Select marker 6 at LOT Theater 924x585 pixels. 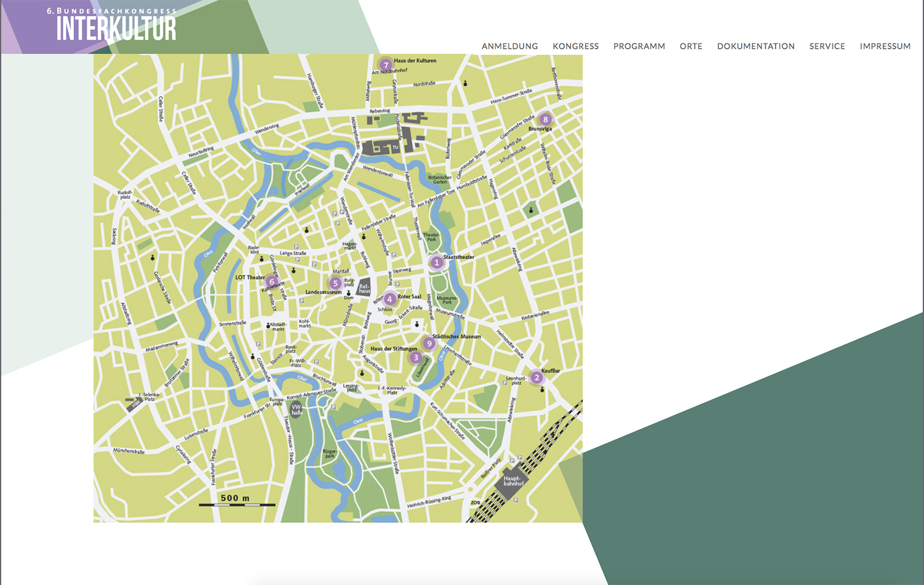tap(272, 282)
